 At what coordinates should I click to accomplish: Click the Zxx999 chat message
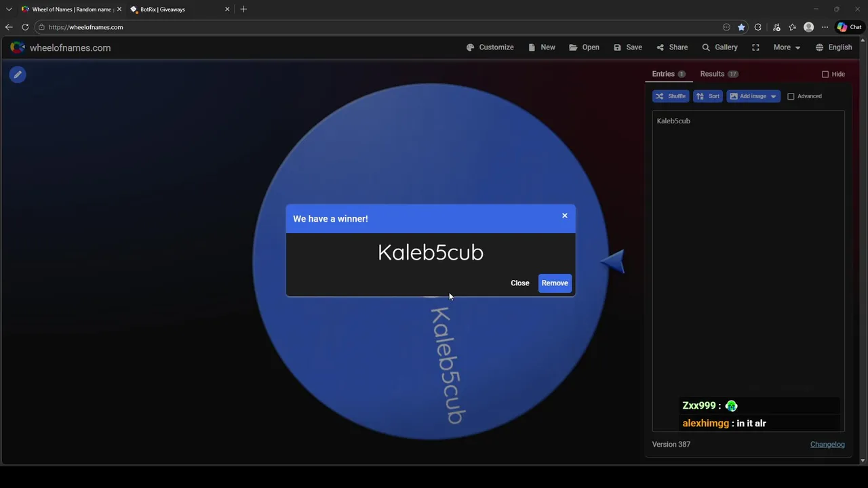click(710, 405)
